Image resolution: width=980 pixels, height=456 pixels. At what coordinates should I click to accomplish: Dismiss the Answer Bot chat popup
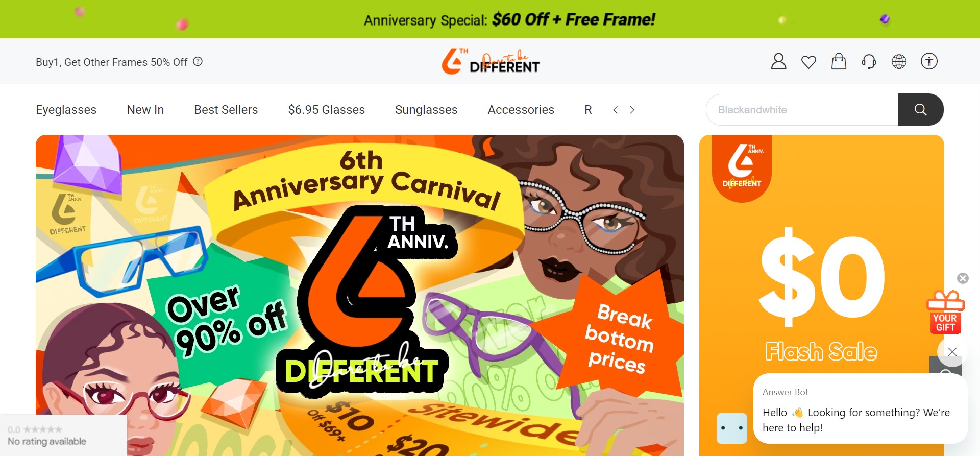952,351
